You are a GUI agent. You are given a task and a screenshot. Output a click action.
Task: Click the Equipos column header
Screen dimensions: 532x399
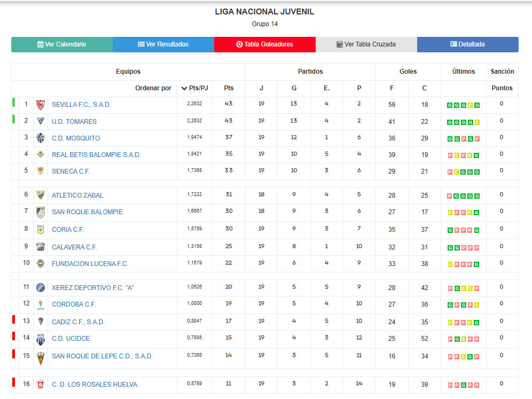tap(128, 72)
